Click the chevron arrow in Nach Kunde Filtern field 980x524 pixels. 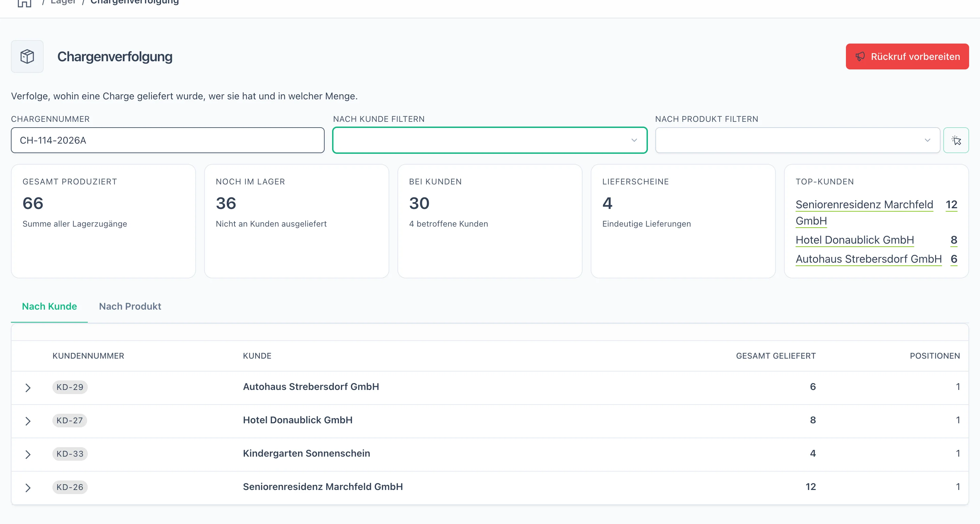coord(634,141)
